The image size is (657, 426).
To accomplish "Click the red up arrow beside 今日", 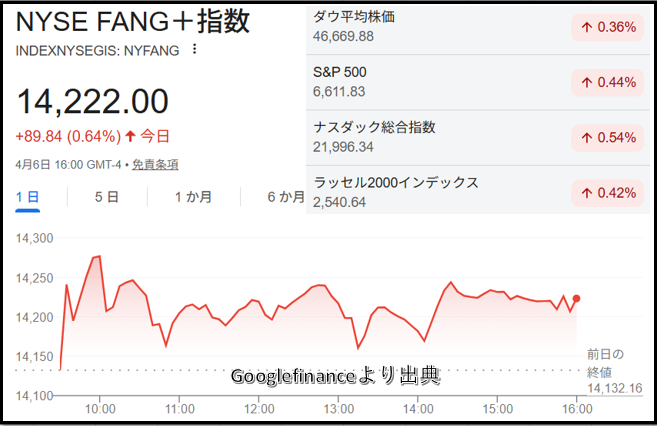I will tap(130, 136).
